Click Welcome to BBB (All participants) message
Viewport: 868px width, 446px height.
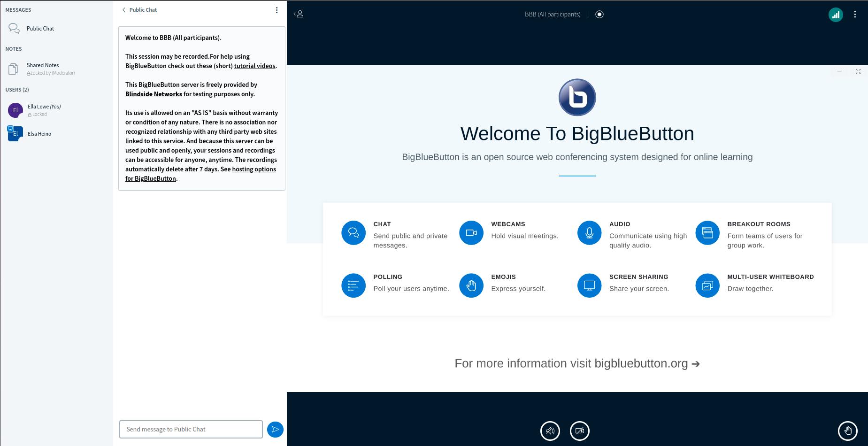[173, 38]
